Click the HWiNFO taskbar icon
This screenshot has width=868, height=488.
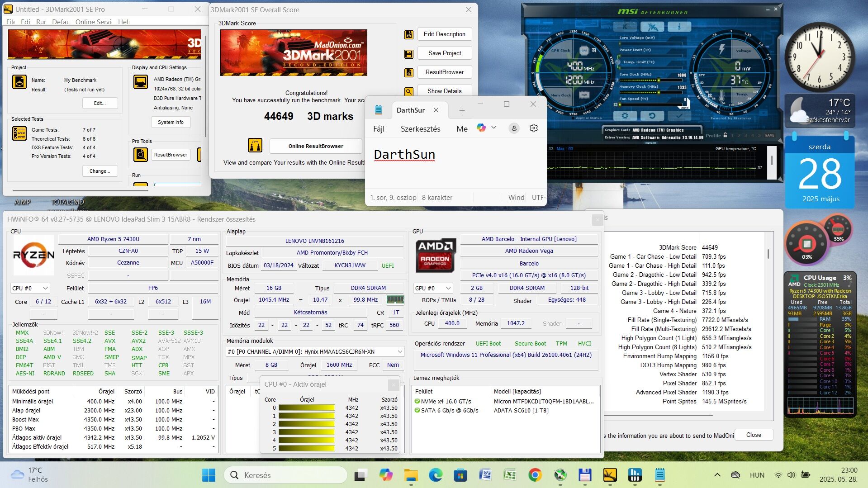[x=635, y=475]
